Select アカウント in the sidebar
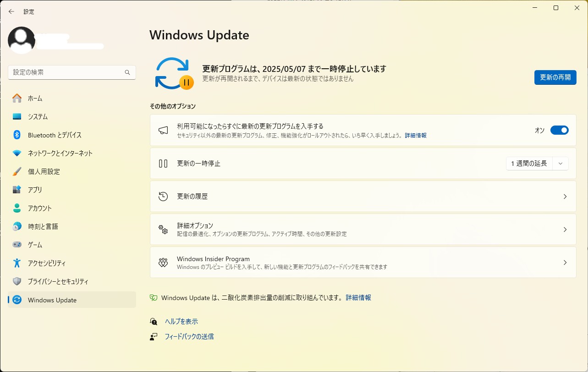Image resolution: width=588 pixels, height=372 pixels. [x=72, y=208]
